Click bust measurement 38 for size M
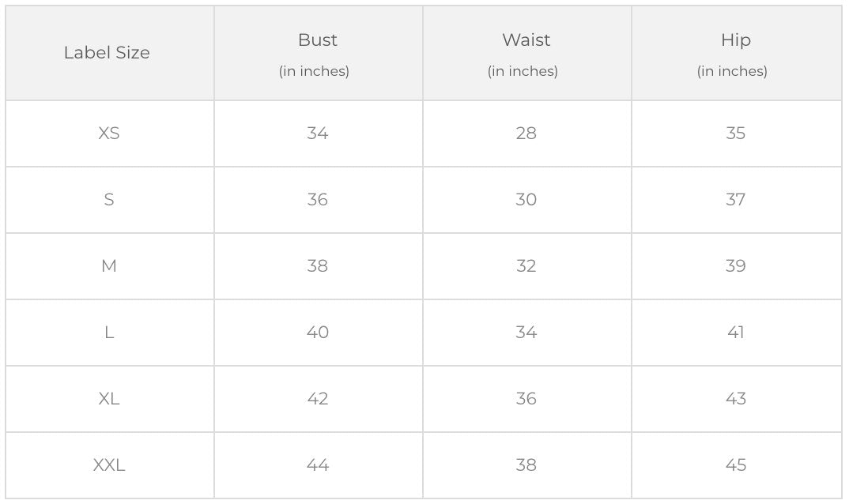849x504 pixels. tap(317, 266)
